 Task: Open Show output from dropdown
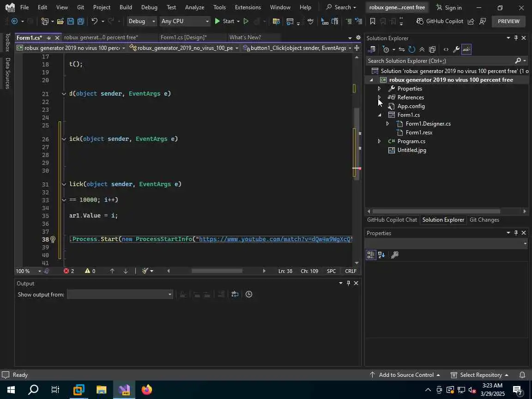pyautogui.click(x=120, y=295)
